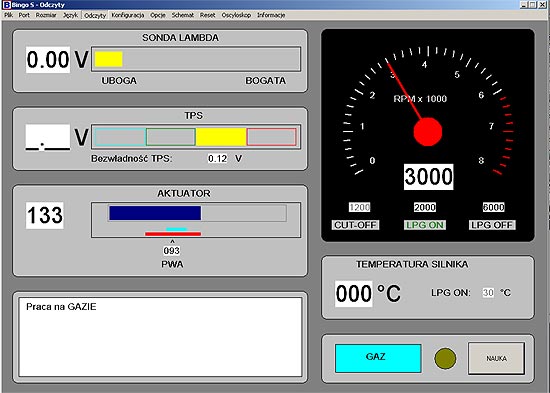This screenshot has height=393, width=550.
Task: Click the yellow lambda probe indicator block
Action: pyautogui.click(x=108, y=59)
